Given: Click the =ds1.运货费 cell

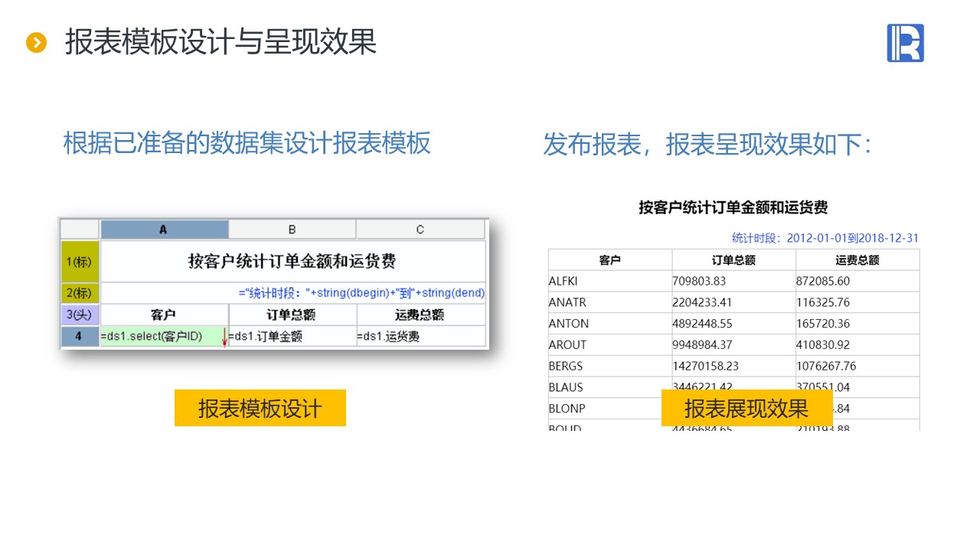Looking at the screenshot, I should click(420, 336).
